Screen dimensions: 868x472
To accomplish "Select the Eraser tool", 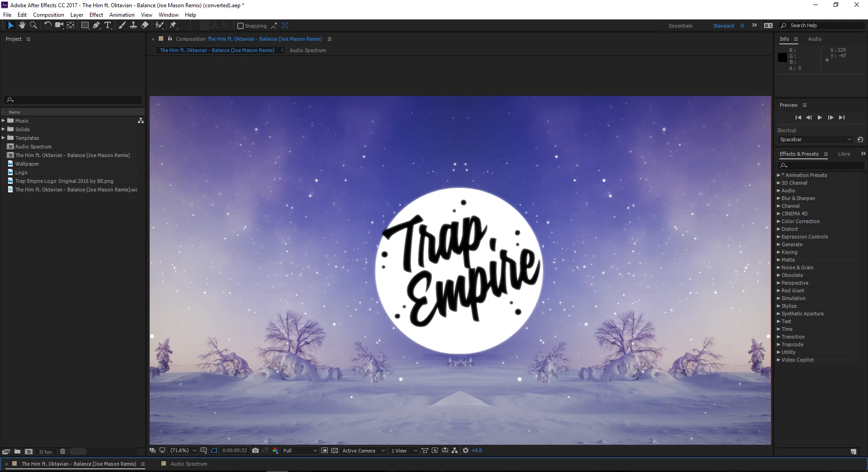I will [145, 25].
